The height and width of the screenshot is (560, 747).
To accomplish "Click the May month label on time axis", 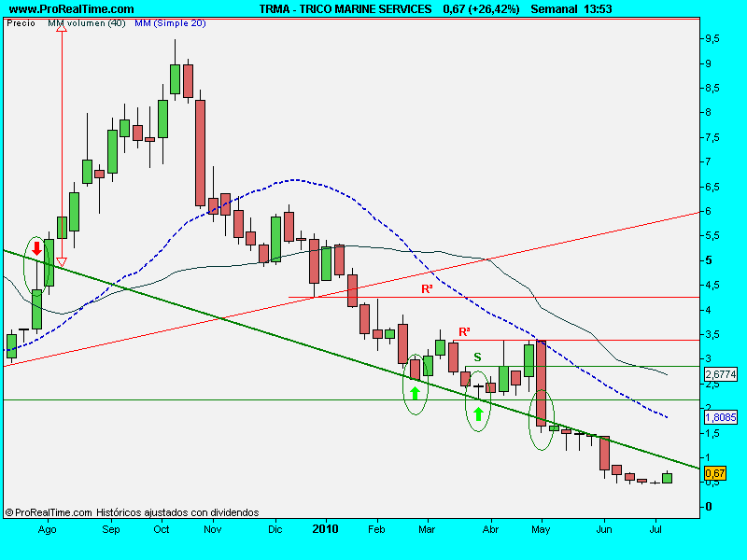I will point(541,529).
